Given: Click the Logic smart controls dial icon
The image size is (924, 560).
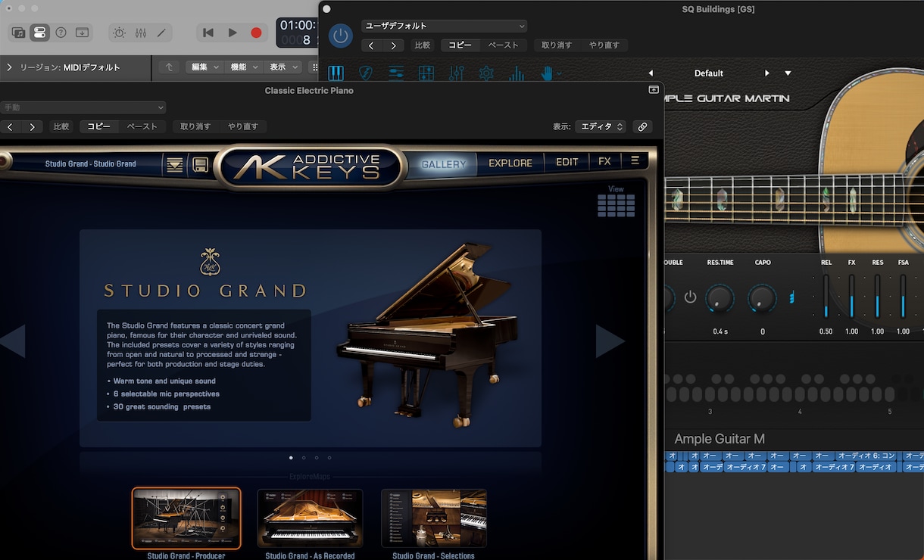Looking at the screenshot, I should 120,33.
